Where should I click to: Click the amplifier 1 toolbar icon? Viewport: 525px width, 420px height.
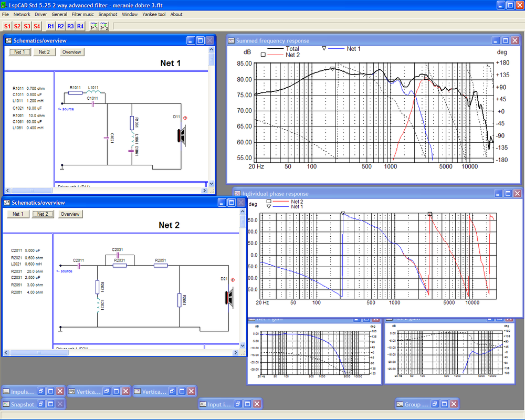tap(94, 26)
